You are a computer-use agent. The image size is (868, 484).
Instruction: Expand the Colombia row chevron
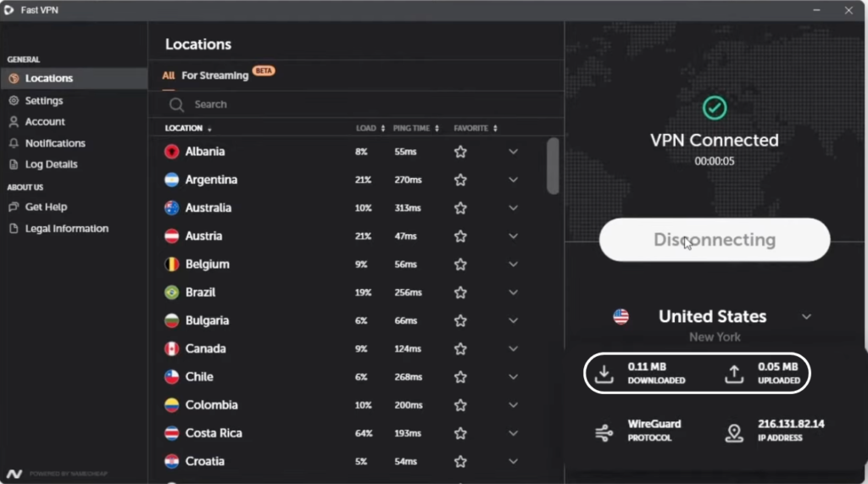click(513, 405)
